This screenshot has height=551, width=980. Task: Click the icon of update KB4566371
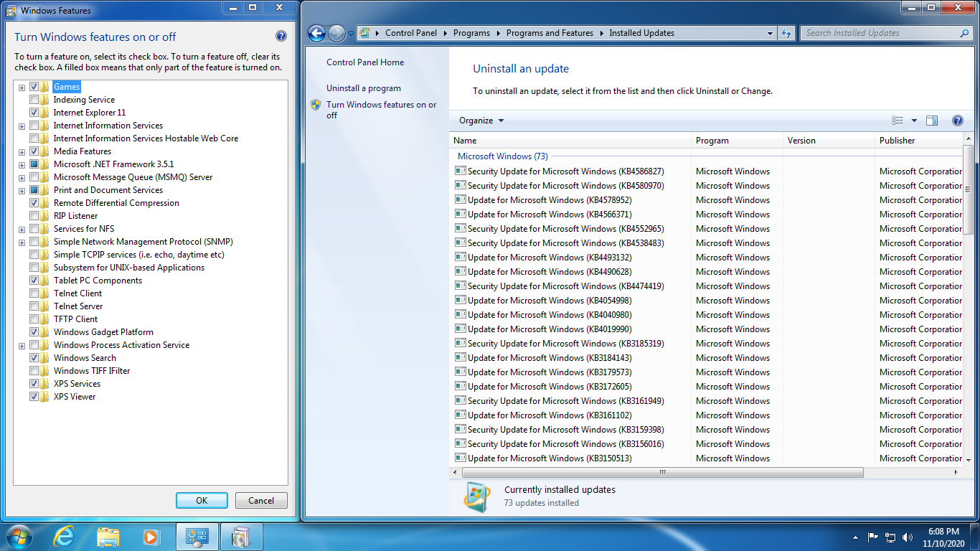461,214
